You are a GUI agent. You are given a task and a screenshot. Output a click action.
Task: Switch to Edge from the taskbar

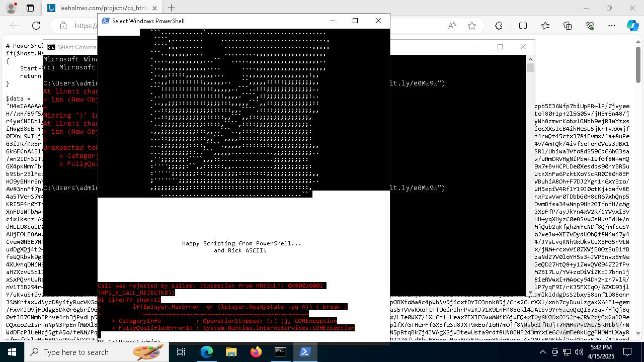point(207,352)
